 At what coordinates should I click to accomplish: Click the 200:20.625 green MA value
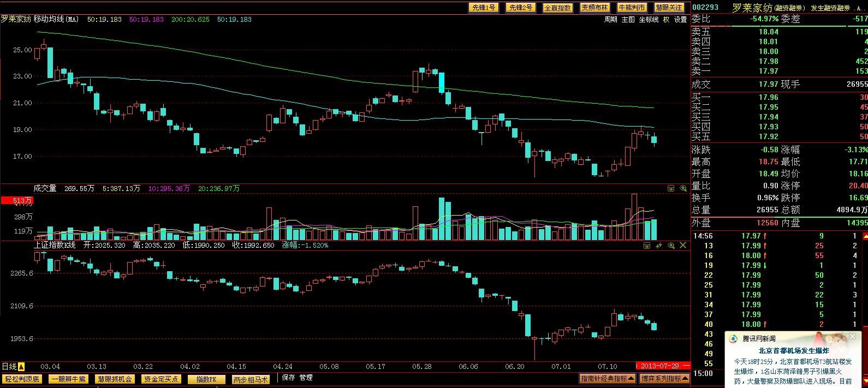coord(190,19)
